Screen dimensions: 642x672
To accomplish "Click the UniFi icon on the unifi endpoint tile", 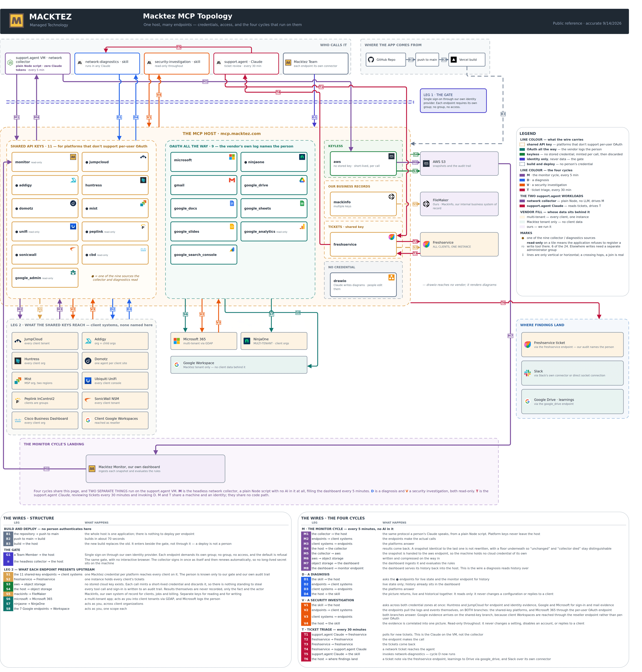I will 73,226.
